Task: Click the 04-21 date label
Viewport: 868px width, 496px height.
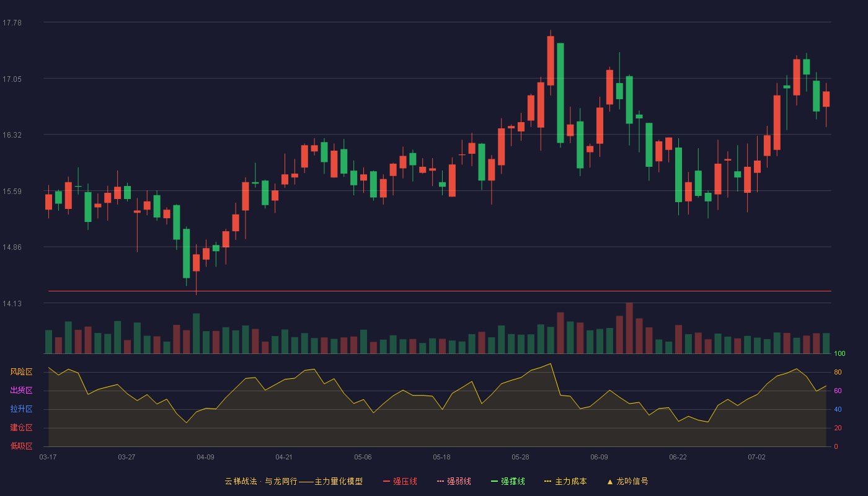Action: 284,457
